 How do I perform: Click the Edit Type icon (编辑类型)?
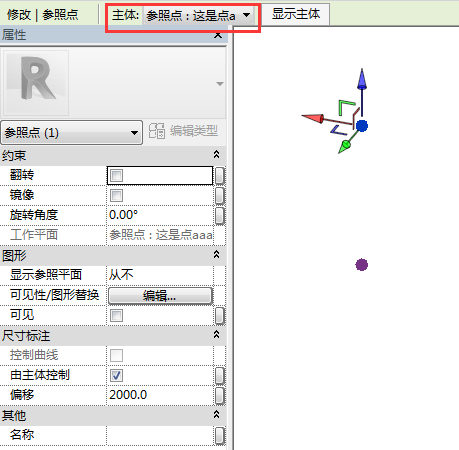pyautogui.click(x=157, y=131)
